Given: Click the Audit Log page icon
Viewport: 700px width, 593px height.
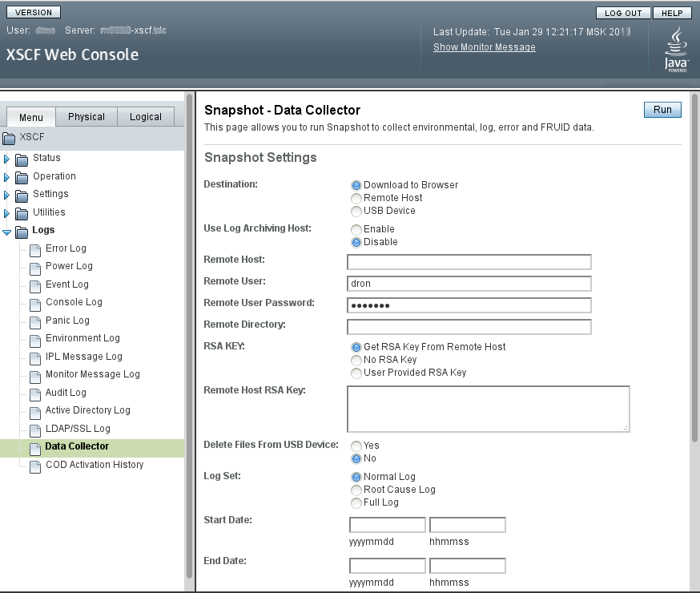Looking at the screenshot, I should point(35,394).
